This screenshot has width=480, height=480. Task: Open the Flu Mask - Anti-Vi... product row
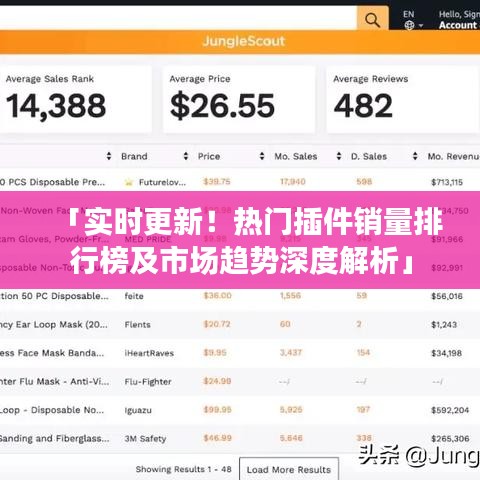(x=54, y=381)
